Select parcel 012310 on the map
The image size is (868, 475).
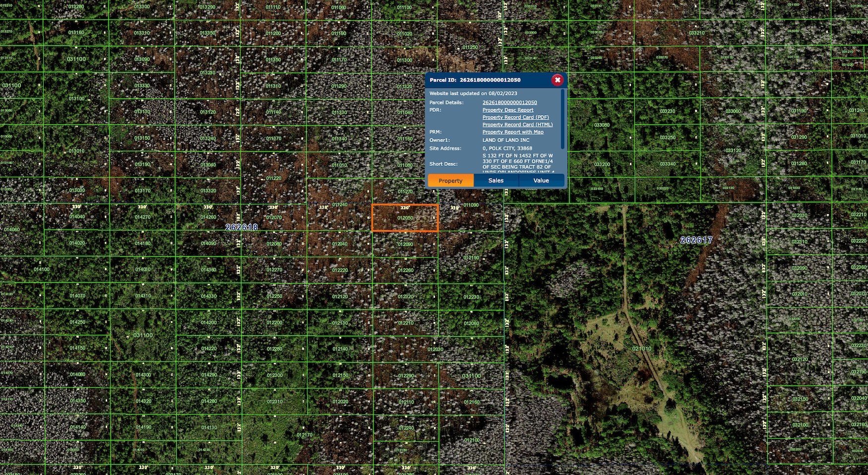pos(274,402)
